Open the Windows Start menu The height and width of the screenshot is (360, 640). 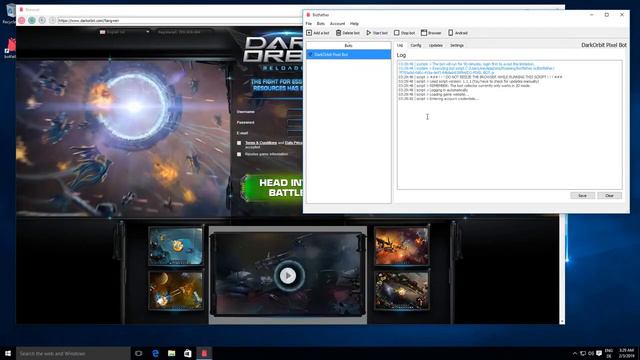[x=8, y=353]
